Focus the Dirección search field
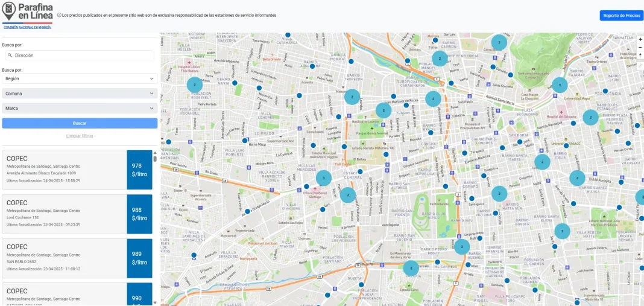The width and height of the screenshot is (644, 306). (x=80, y=55)
